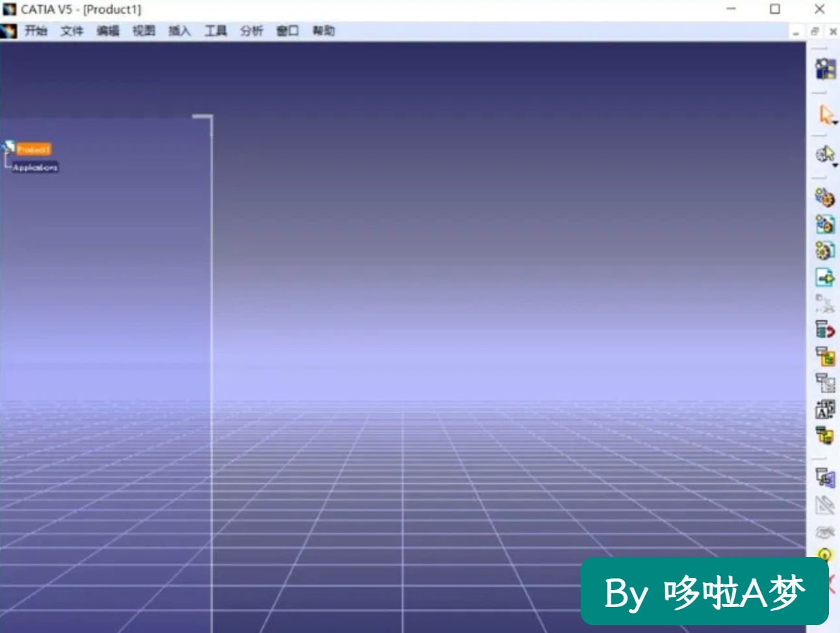Open the 编辑 menu
The height and width of the screenshot is (633, 840).
pos(108,31)
